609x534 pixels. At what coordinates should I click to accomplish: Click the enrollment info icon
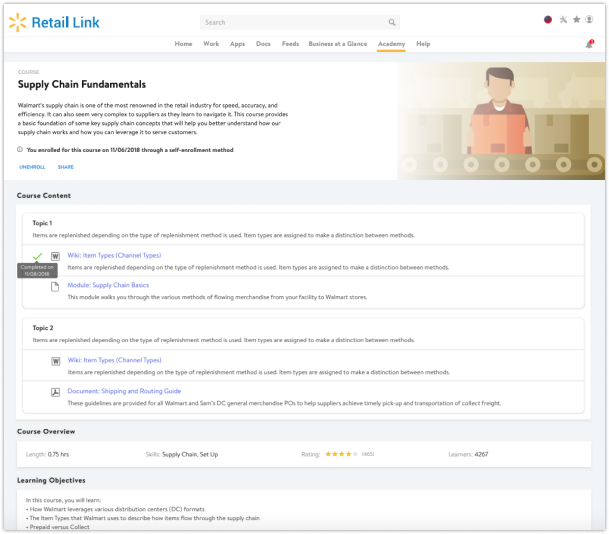click(20, 150)
